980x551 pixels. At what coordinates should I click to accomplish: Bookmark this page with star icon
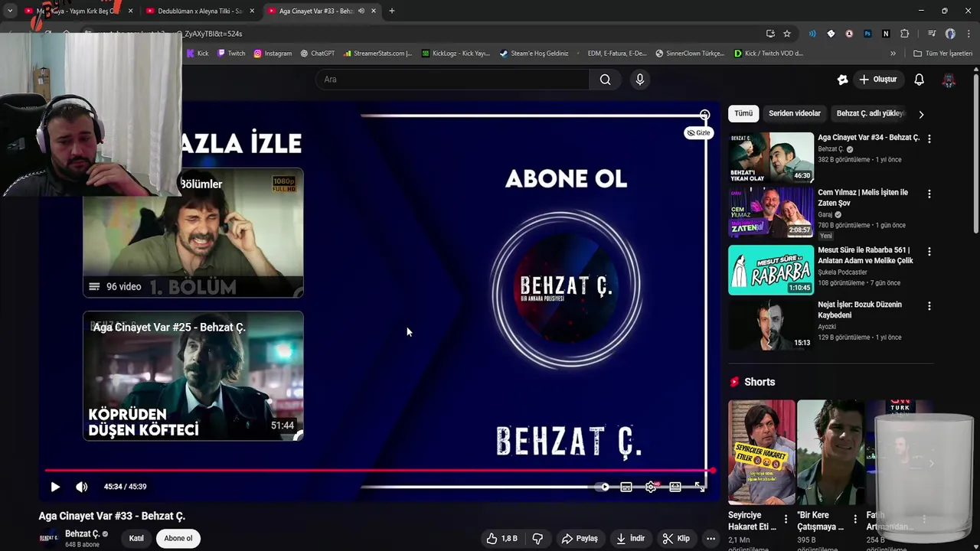point(787,34)
